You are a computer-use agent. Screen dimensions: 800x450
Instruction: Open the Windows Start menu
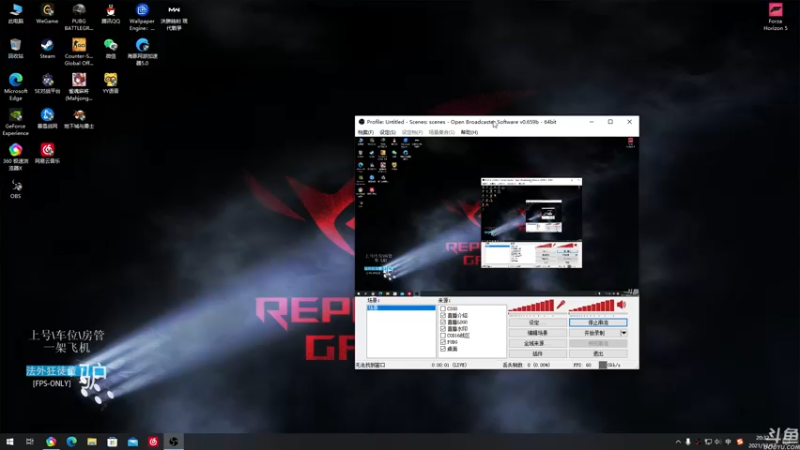[10, 441]
